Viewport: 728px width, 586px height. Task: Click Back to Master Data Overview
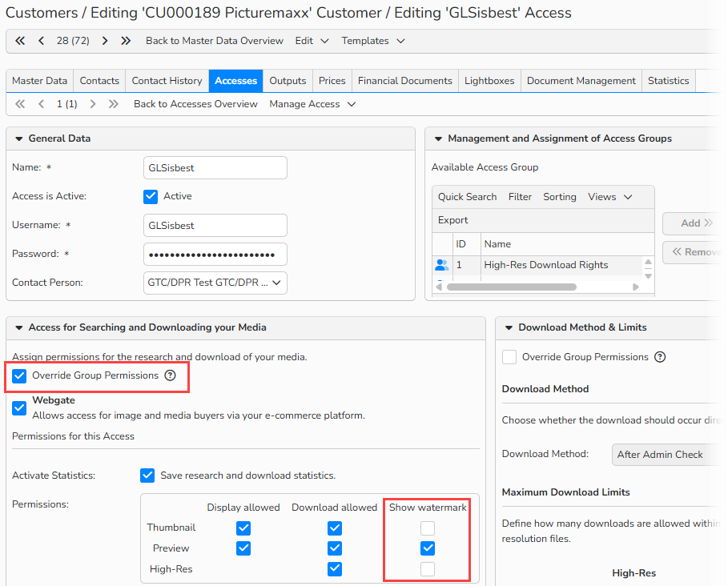tap(215, 41)
